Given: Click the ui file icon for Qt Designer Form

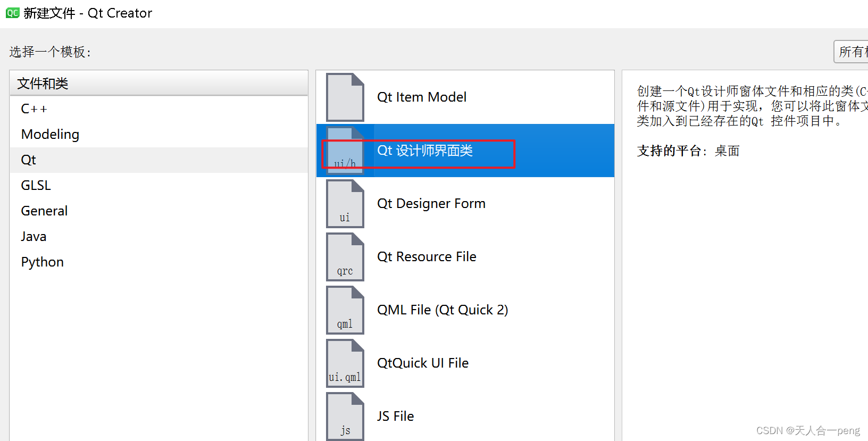Looking at the screenshot, I should [345, 204].
